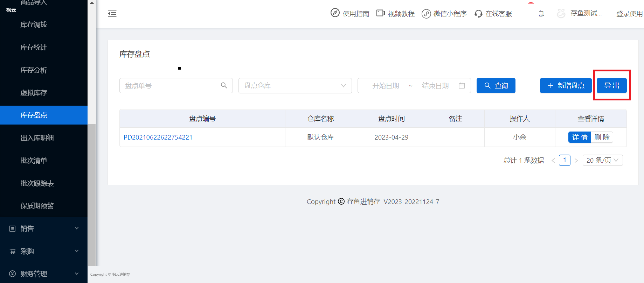Click the 在线客服 headset icon
Image resolution: width=644 pixels, height=283 pixels.
click(478, 14)
